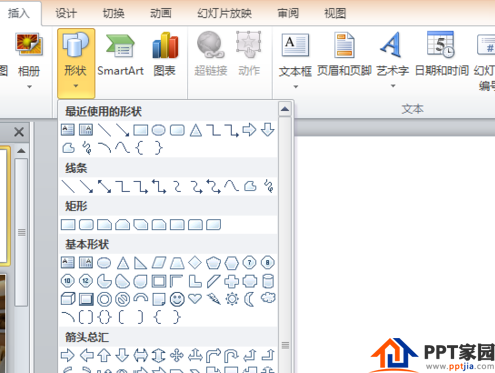Click the SmartArt button
This screenshot has width=495, height=373.
coord(120,55)
